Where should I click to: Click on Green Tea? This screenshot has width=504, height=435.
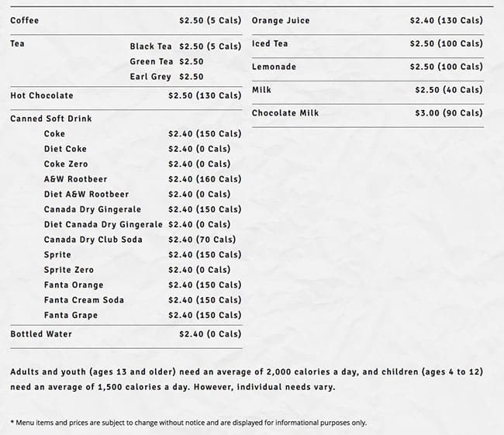(151, 61)
